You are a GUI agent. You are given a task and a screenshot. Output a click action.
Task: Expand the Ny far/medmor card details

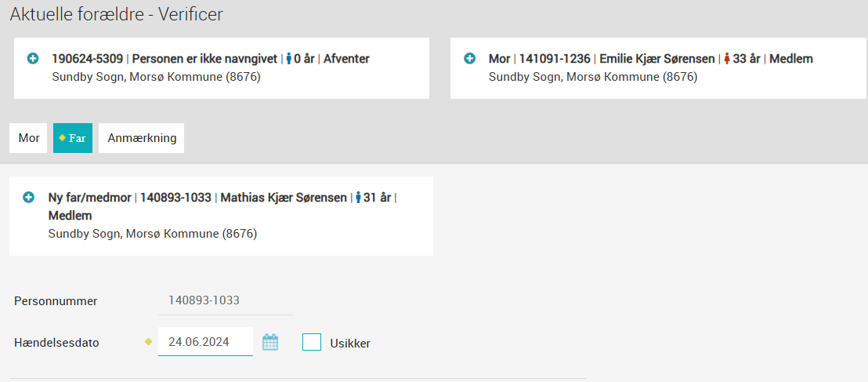(28, 197)
